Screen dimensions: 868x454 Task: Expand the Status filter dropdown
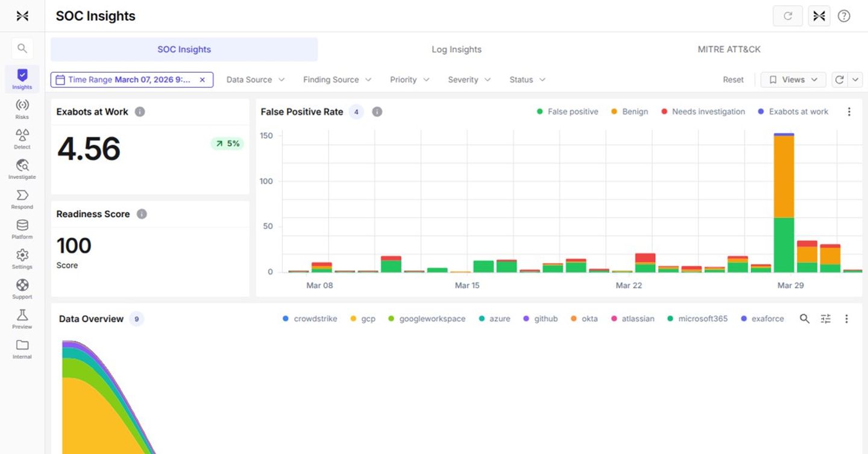click(527, 80)
